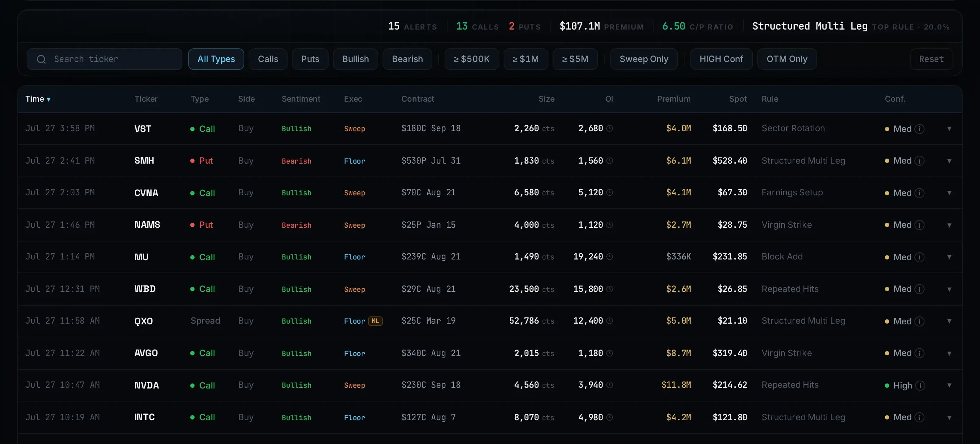
Task: Click OI clock icon next to 1,560
Action: point(610,161)
